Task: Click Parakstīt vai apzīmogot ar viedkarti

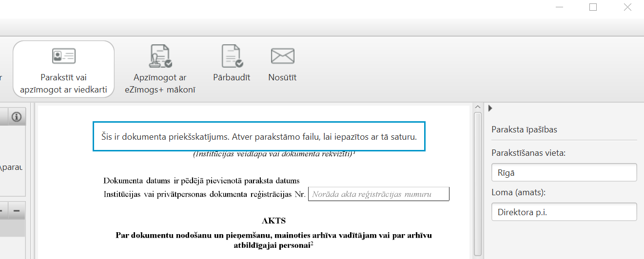Action: pos(63,69)
